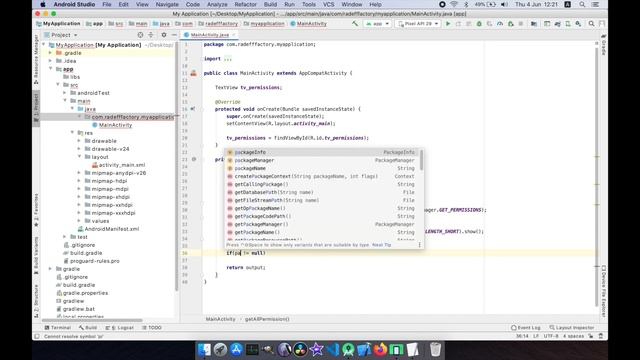The width and height of the screenshot is (640, 360).
Task: Collapse the app module arrow
Action: tap(51, 69)
